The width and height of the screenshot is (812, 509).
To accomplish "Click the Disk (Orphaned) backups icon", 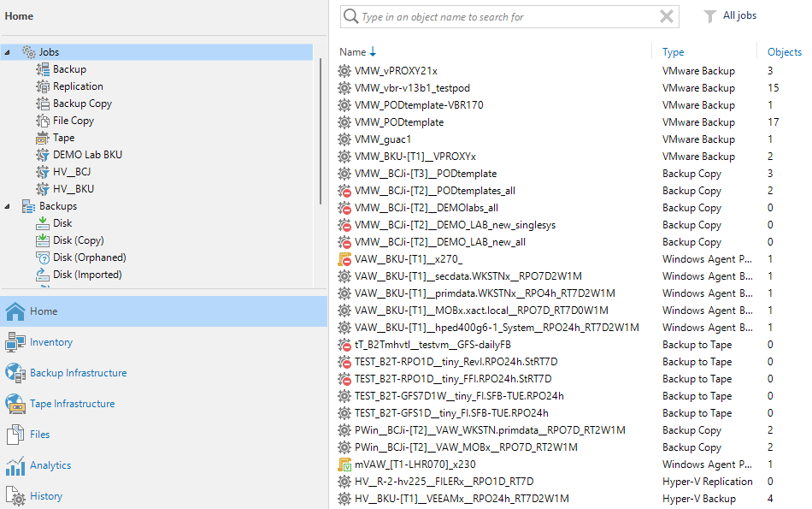I will (44, 257).
